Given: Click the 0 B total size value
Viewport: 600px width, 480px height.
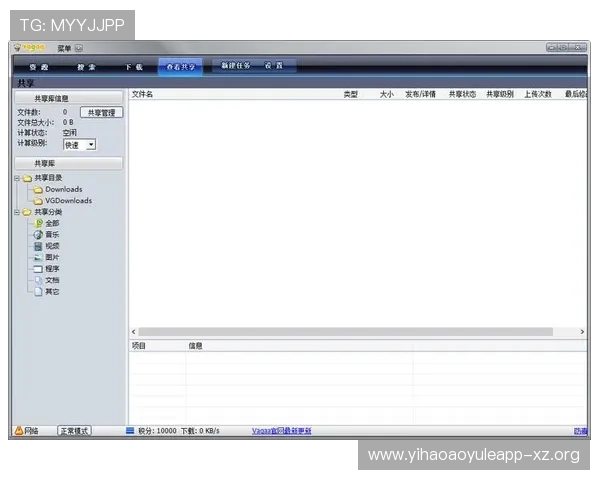Looking at the screenshot, I should click(x=68, y=122).
